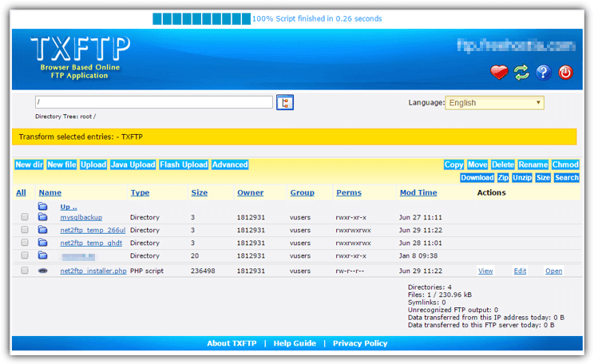Click folder icon of net2ftp_temp_266ul row
This screenshot has width=594, height=364.
(42, 230)
